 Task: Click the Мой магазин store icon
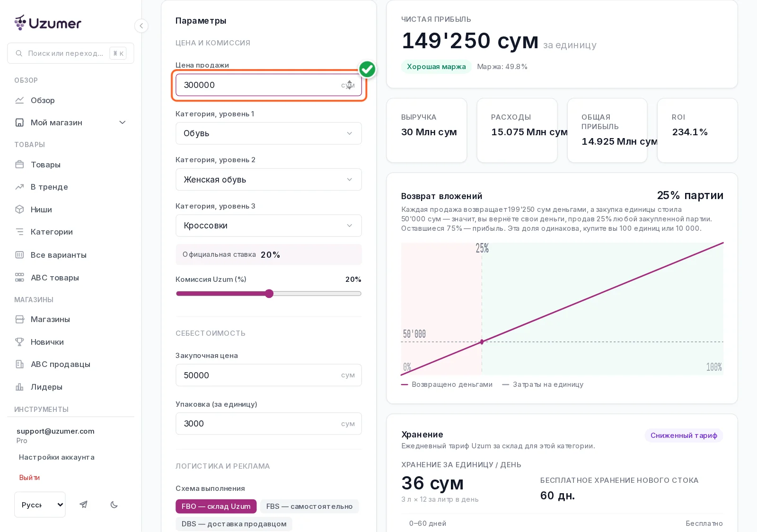click(x=19, y=122)
